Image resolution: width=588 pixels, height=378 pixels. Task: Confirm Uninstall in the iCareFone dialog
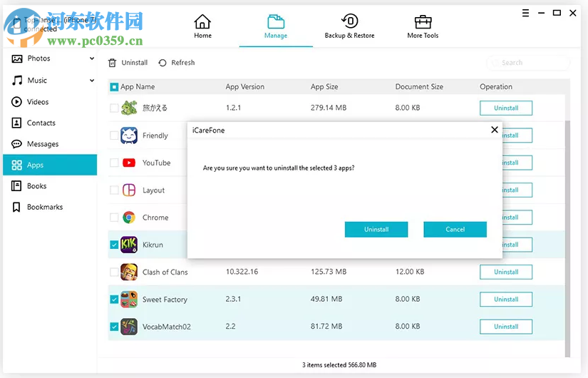376,230
